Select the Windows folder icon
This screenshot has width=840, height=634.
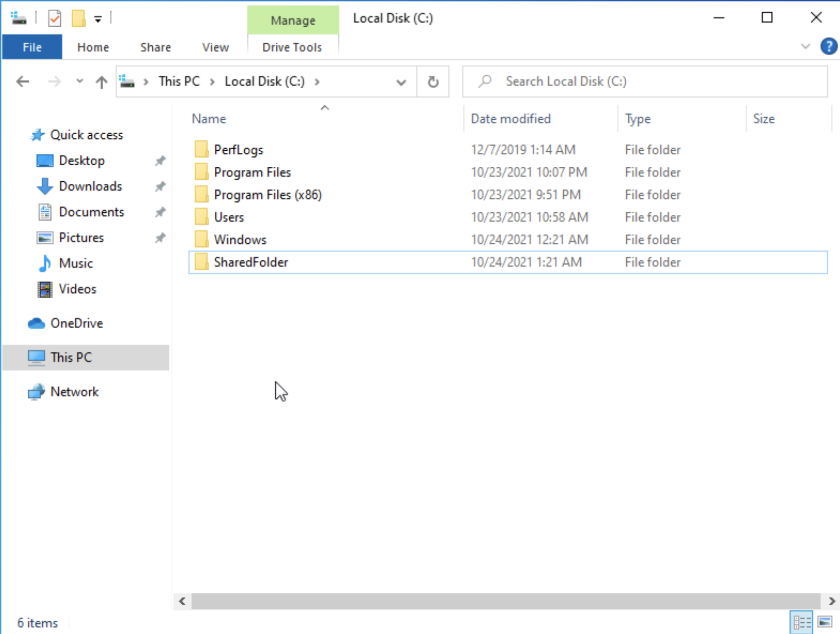tap(201, 239)
